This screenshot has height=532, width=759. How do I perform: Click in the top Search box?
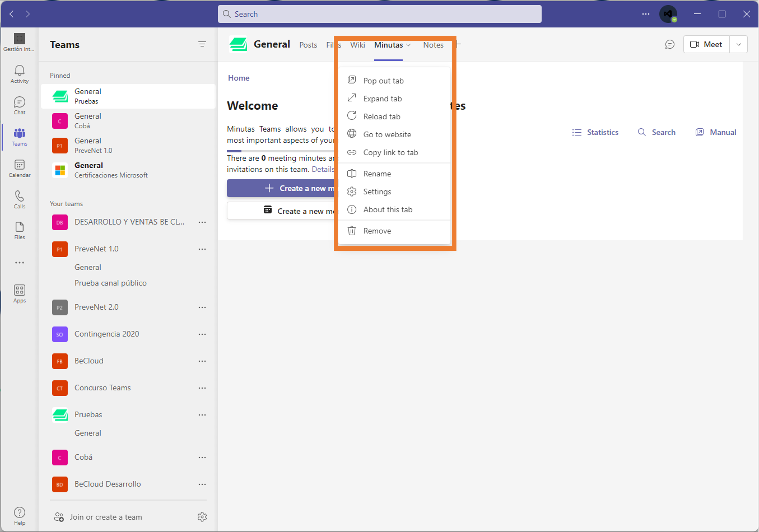pyautogui.click(x=379, y=14)
